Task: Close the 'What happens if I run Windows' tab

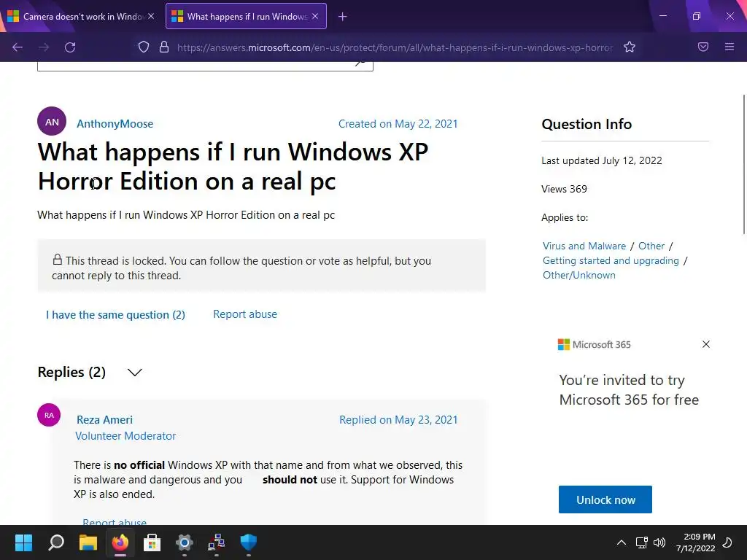Action: pyautogui.click(x=315, y=16)
